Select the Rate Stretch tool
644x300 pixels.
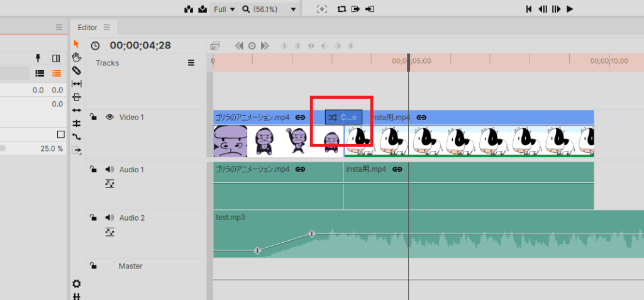pos(76,136)
